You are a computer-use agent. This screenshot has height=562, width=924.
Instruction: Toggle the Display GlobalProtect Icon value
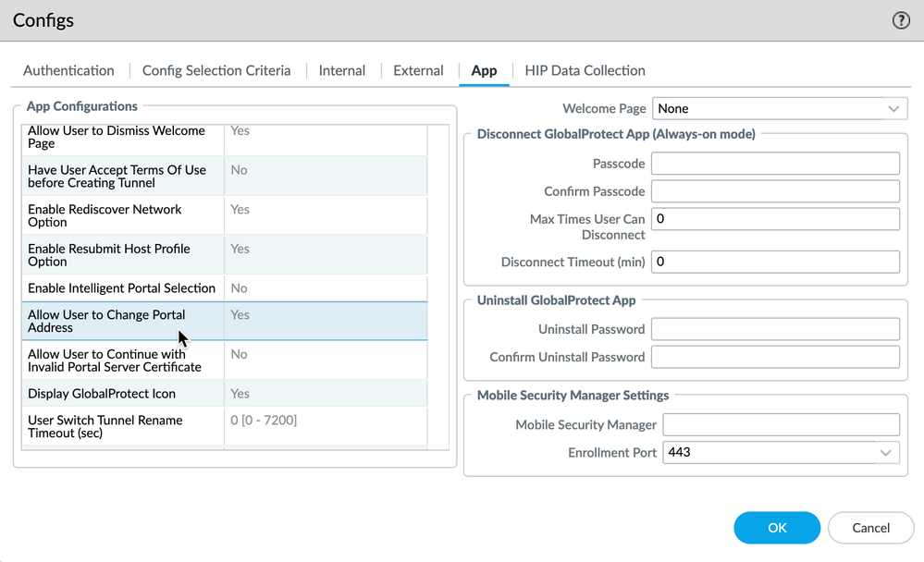click(x=324, y=394)
